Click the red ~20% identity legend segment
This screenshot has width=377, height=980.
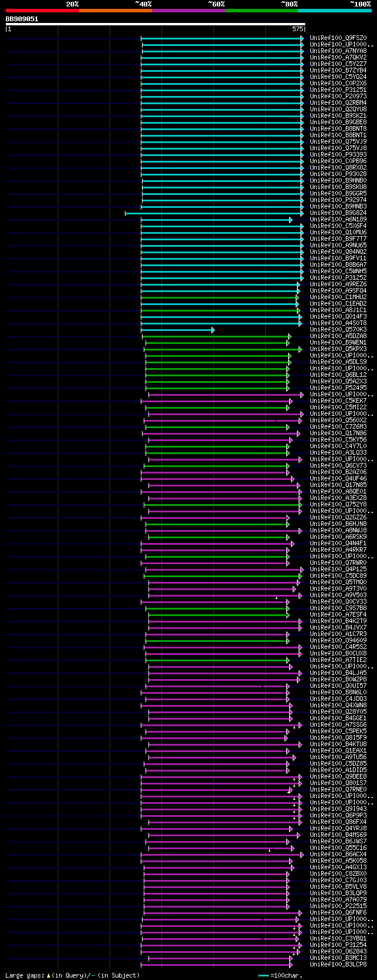pyautogui.click(x=42, y=11)
